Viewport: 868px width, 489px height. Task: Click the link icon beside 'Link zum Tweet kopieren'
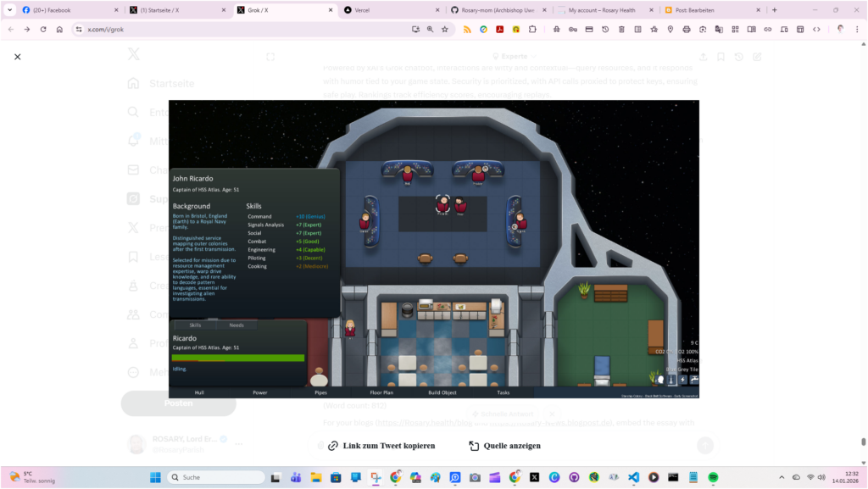[333, 446]
